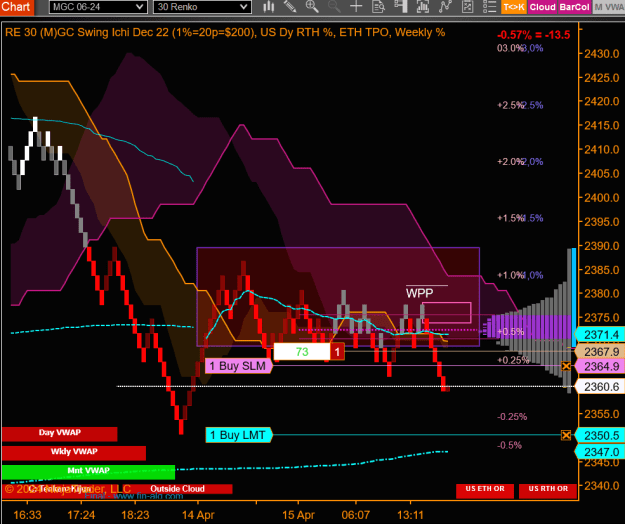Click the 14 Apr date label
Image resolution: width=625 pixels, height=524 pixels.
pos(198,515)
